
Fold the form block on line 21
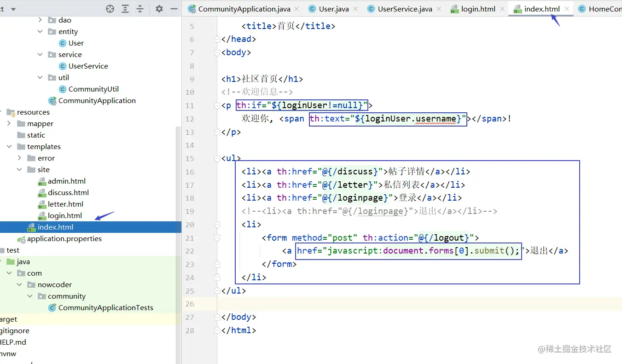(217, 238)
